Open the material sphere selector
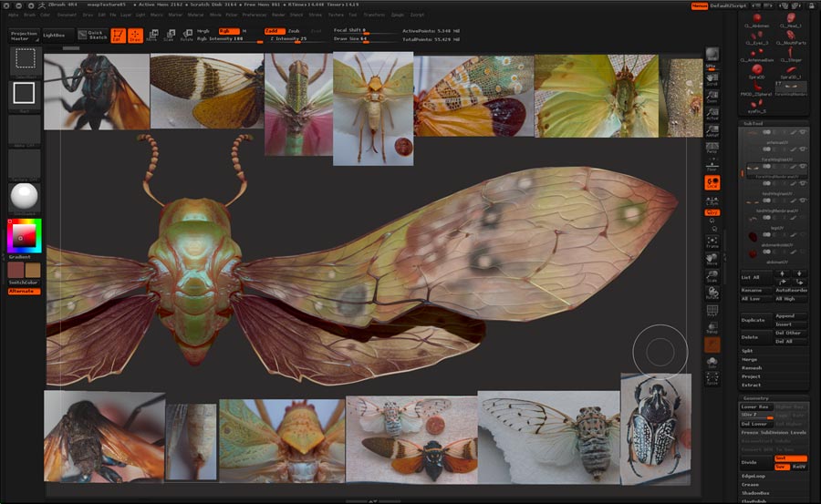Image resolution: width=821 pixels, height=504 pixels. [x=25, y=199]
